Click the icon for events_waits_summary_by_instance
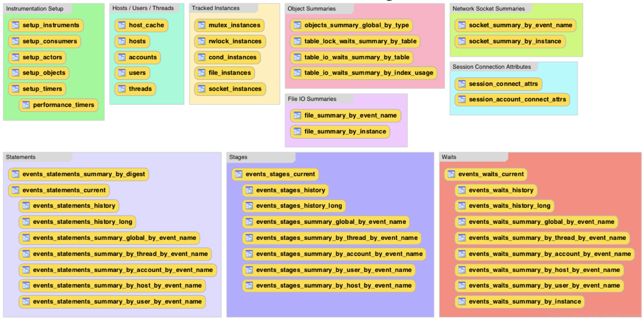 coord(462,302)
